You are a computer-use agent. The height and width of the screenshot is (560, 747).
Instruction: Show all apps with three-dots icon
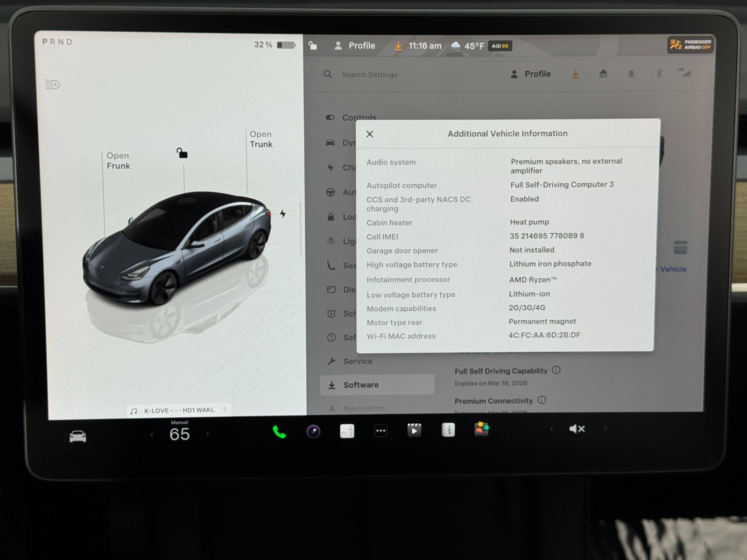click(381, 431)
